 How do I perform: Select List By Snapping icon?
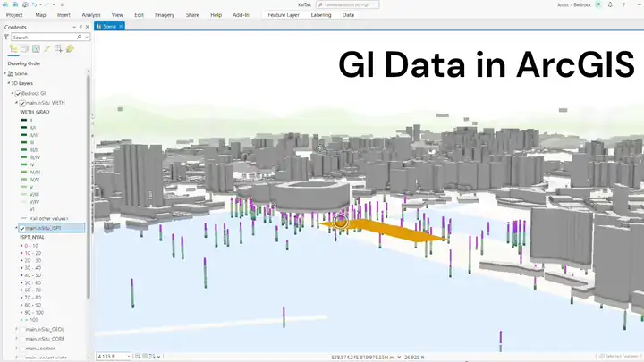(x=58, y=49)
